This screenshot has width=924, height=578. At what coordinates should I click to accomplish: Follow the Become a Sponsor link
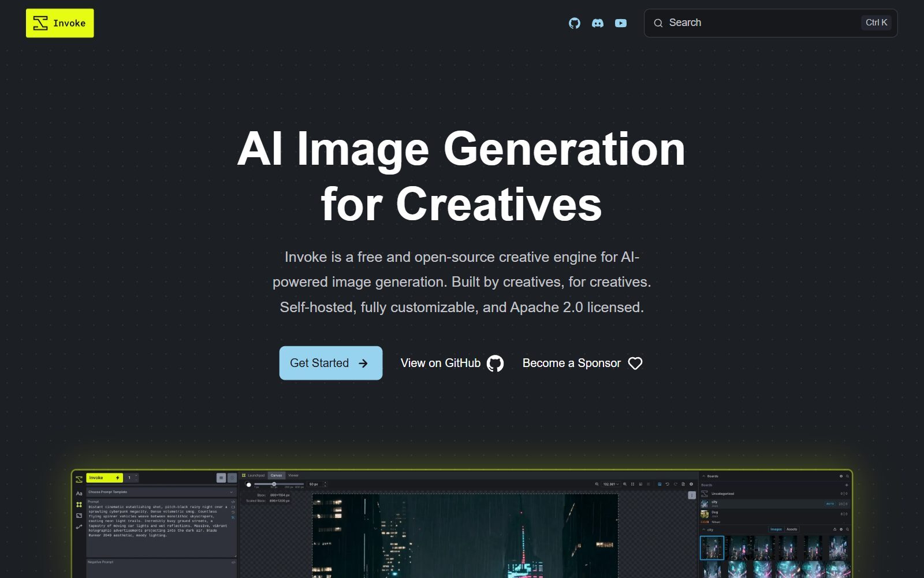[583, 363]
